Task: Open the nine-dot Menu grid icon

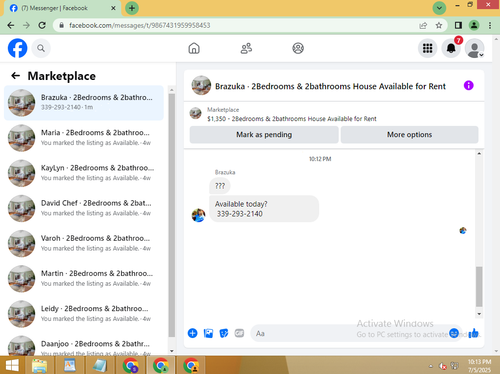Action: pos(428,48)
